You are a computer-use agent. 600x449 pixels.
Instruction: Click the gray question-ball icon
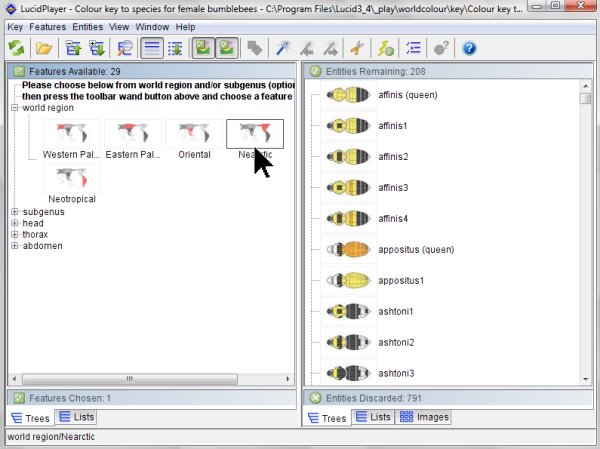click(x=441, y=48)
